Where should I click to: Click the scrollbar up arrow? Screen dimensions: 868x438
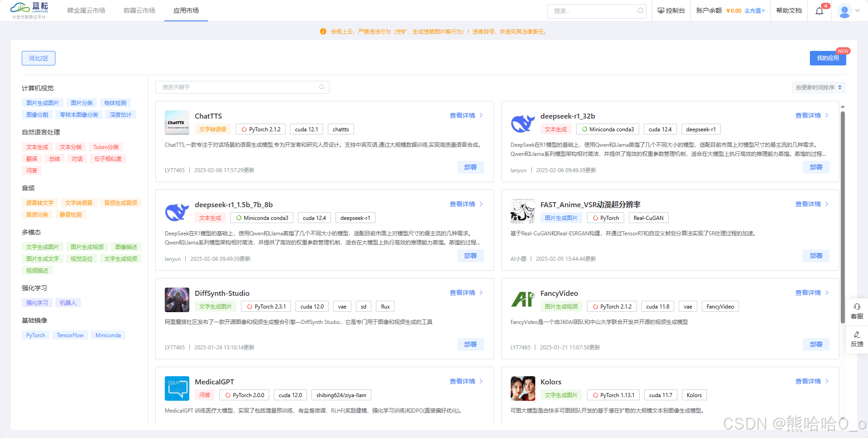pyautogui.click(x=843, y=107)
